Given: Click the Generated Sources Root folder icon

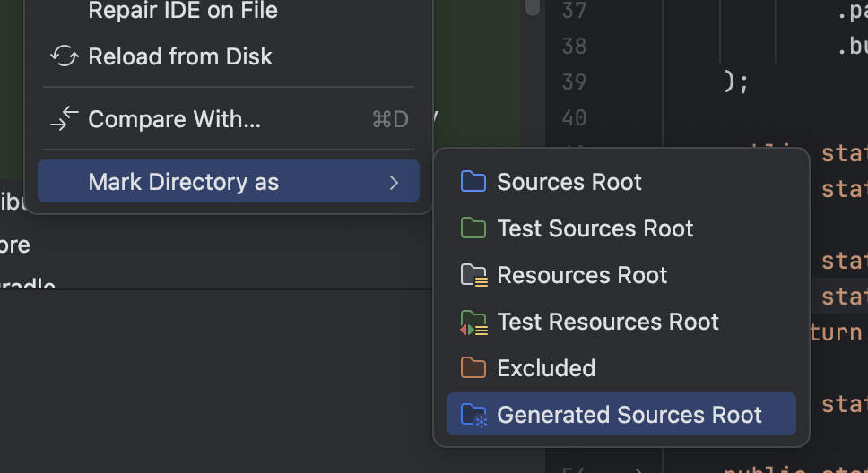Looking at the screenshot, I should (473, 415).
